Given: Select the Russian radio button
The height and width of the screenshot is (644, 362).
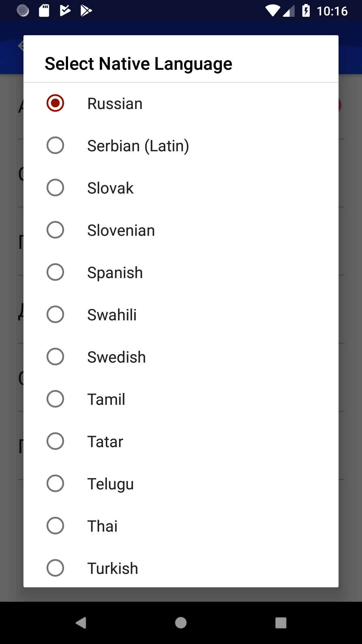Looking at the screenshot, I should click(181, 103).
